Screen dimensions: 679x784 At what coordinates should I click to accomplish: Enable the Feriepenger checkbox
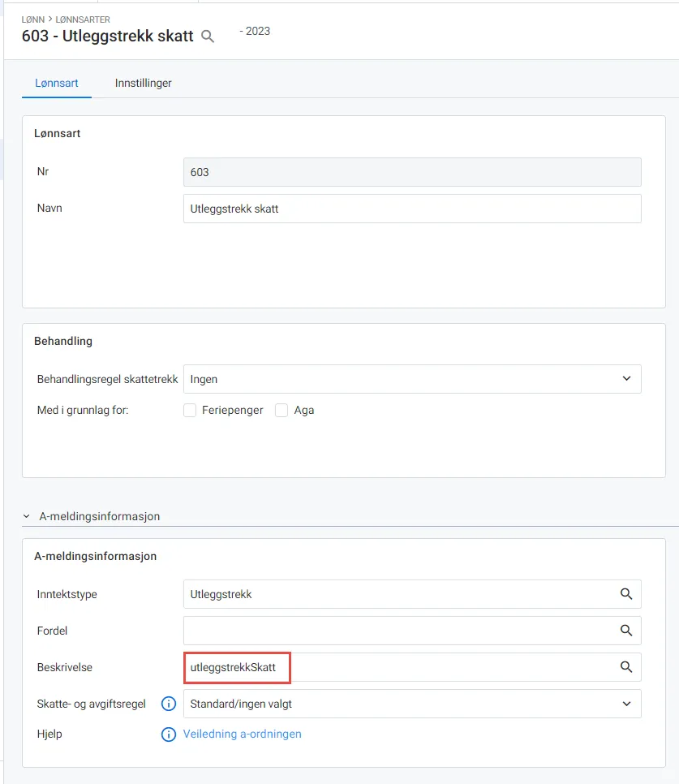click(189, 410)
